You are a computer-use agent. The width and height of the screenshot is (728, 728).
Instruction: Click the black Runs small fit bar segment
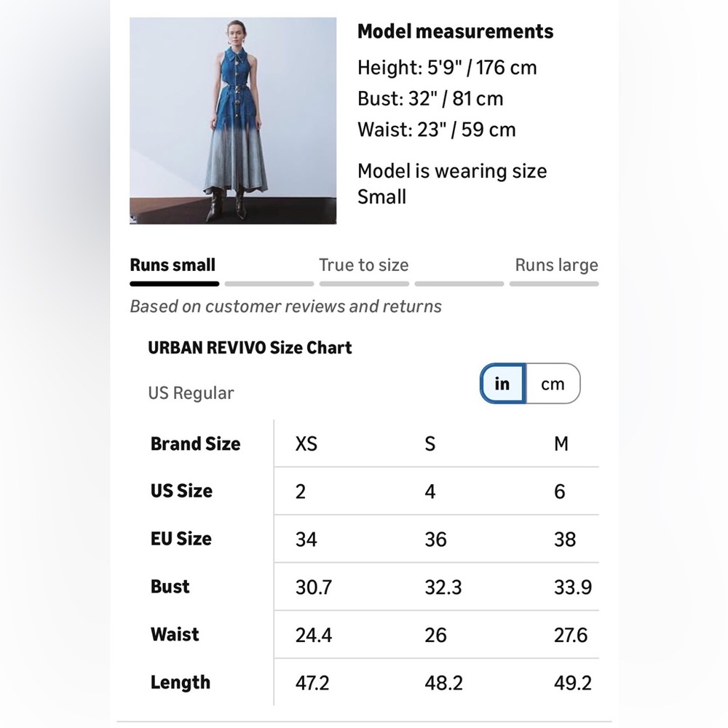click(x=175, y=284)
